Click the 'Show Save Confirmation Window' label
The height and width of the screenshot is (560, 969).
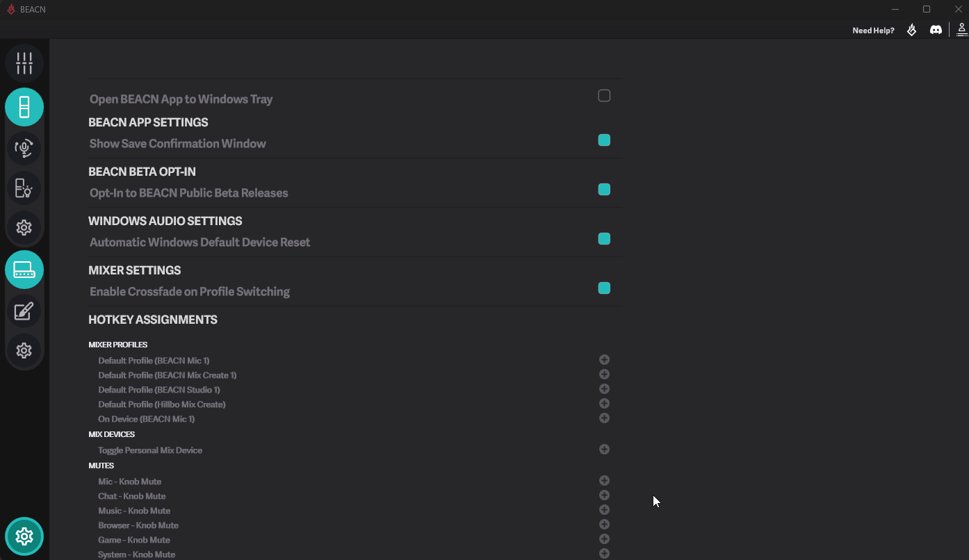pyautogui.click(x=178, y=144)
